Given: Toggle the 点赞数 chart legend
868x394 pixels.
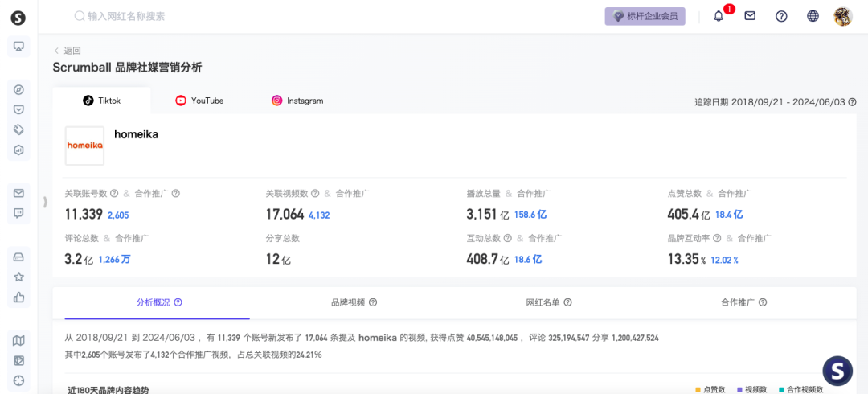Looking at the screenshot, I should click(710, 389).
